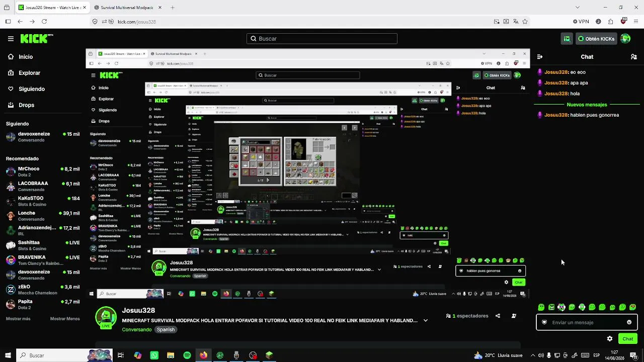Open the notification center icon
The width and height of the screenshot is (644, 362).
click(x=633, y=355)
